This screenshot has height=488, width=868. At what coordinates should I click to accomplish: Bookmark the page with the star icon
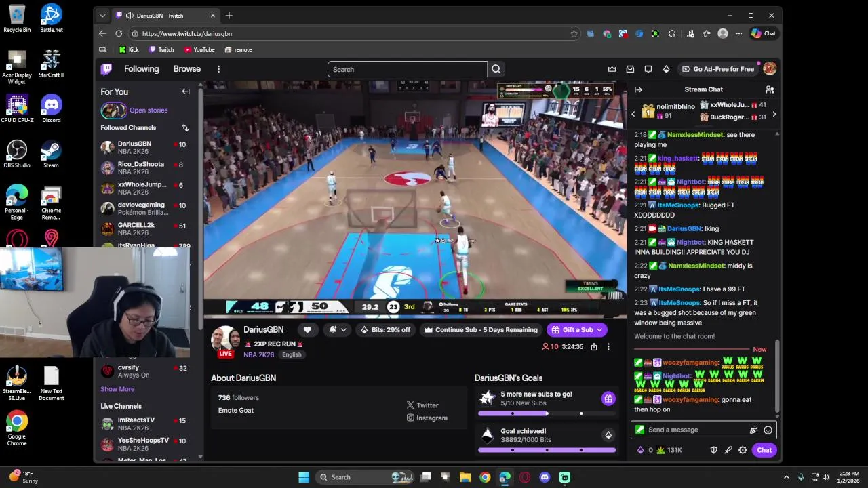pyautogui.click(x=574, y=33)
